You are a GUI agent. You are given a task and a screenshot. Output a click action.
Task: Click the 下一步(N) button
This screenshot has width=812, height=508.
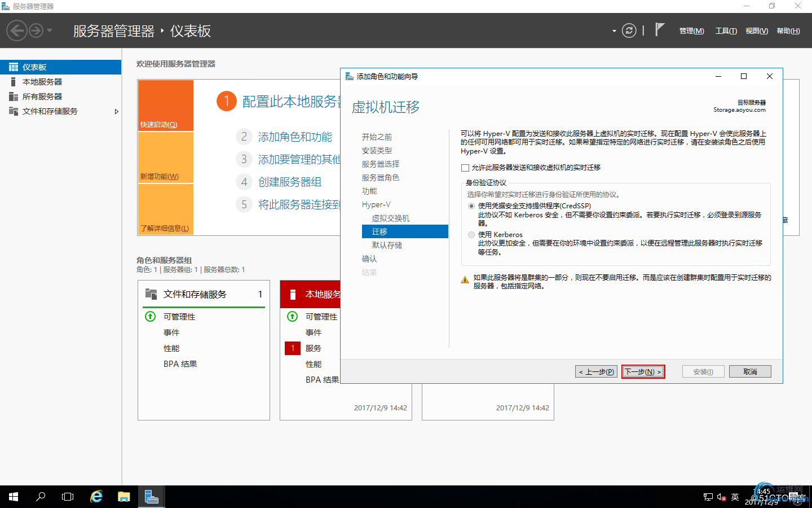click(643, 371)
